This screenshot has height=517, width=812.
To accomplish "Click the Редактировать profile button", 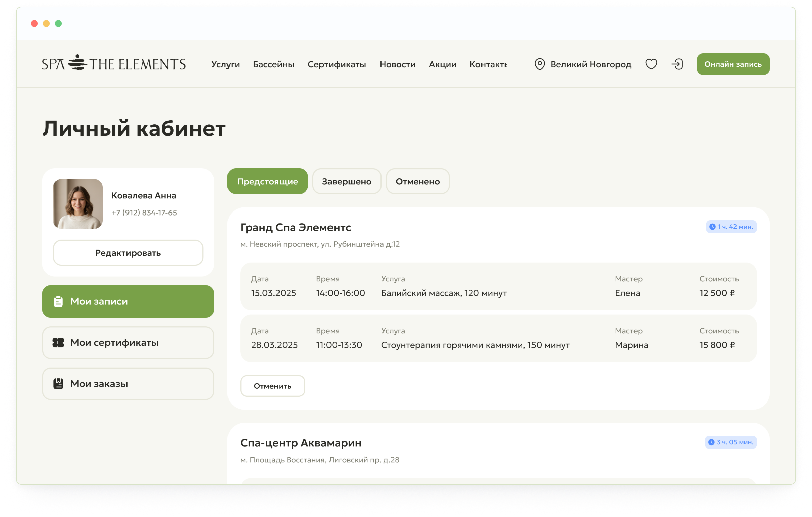I will pyautogui.click(x=128, y=253).
